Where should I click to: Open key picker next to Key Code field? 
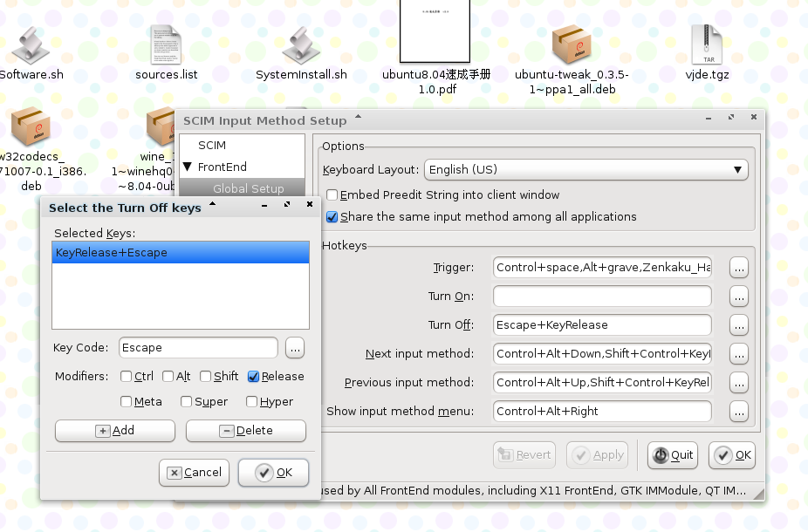(x=295, y=348)
